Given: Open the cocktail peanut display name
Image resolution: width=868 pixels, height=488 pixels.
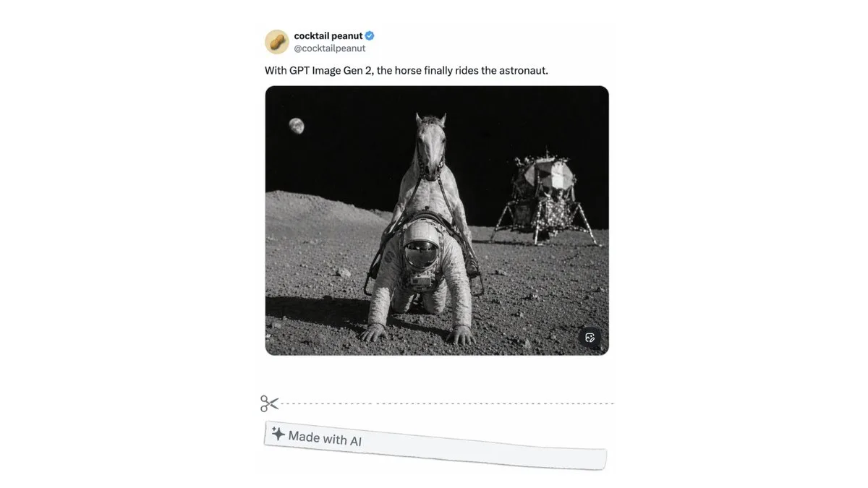Looking at the screenshot, I should pyautogui.click(x=328, y=36).
